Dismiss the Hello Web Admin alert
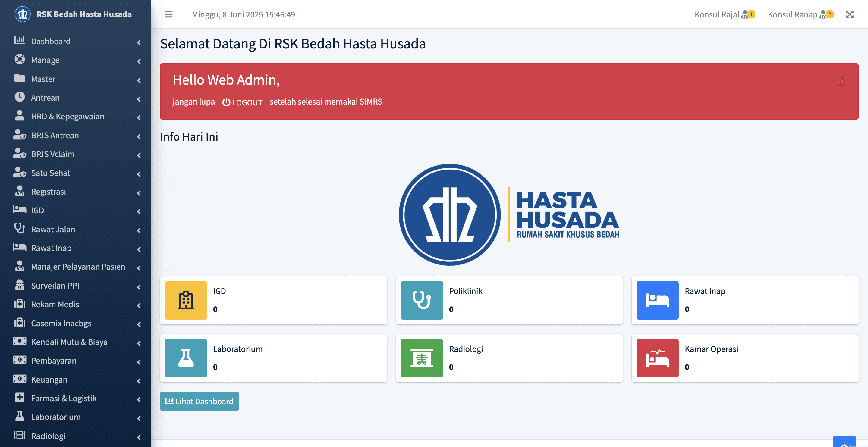The image size is (868, 447). pyautogui.click(x=842, y=80)
